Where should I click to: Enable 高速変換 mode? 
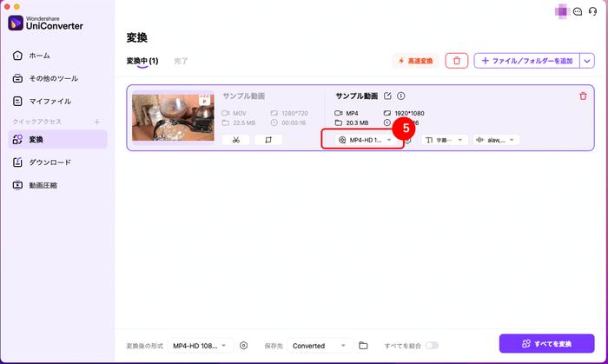click(x=416, y=61)
